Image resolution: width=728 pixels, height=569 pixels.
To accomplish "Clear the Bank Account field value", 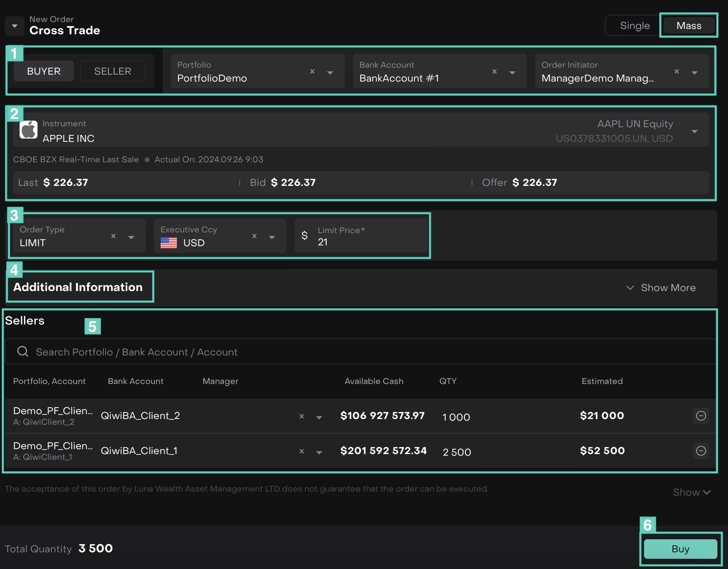I will (494, 72).
